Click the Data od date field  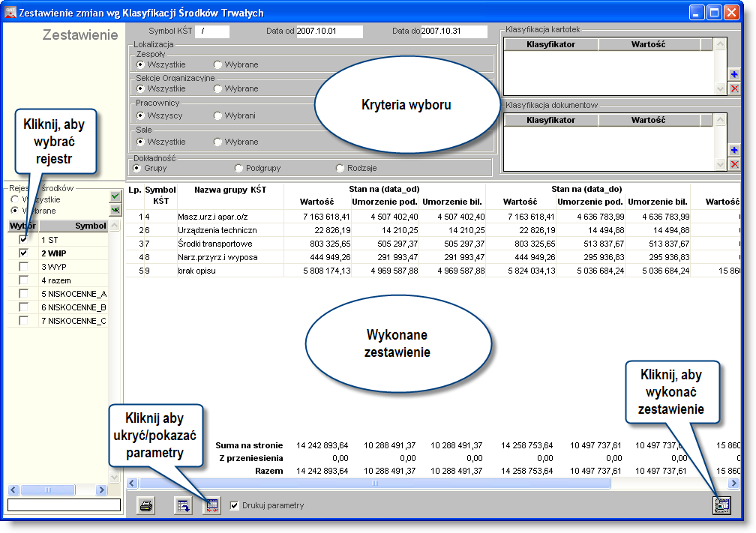click(x=329, y=31)
